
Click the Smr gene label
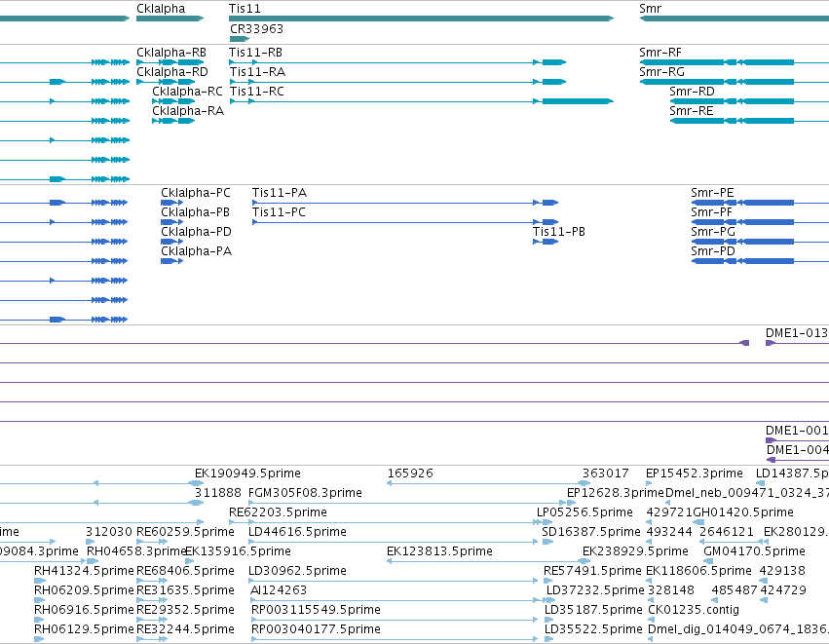(x=650, y=9)
